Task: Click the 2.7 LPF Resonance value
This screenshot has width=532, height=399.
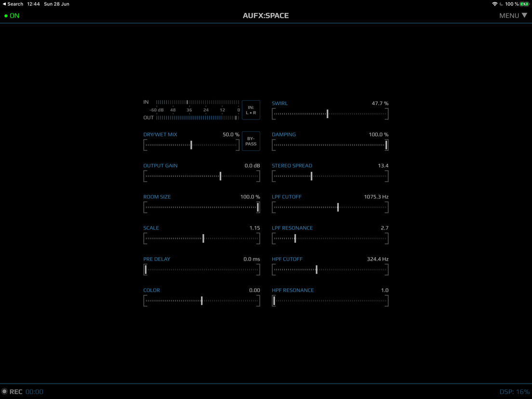Action: [385, 228]
